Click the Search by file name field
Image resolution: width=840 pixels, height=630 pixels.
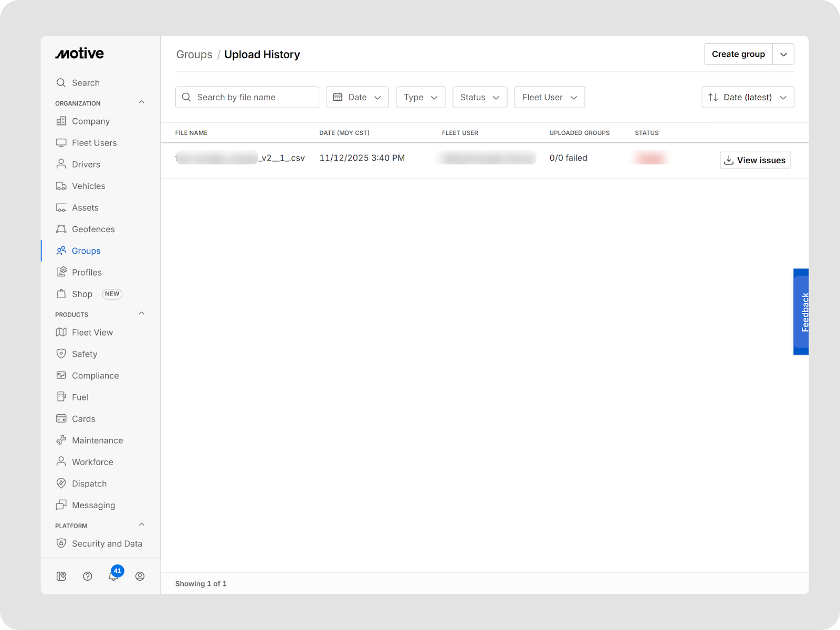247,98
